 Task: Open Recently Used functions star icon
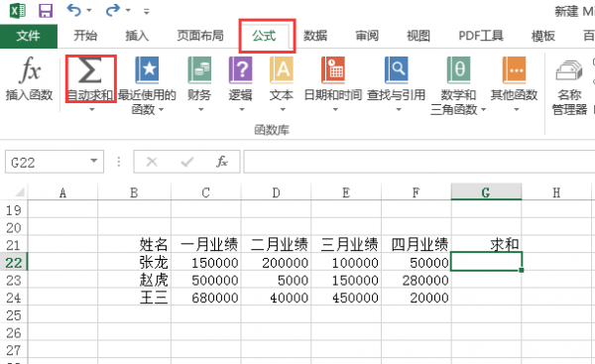tap(147, 69)
